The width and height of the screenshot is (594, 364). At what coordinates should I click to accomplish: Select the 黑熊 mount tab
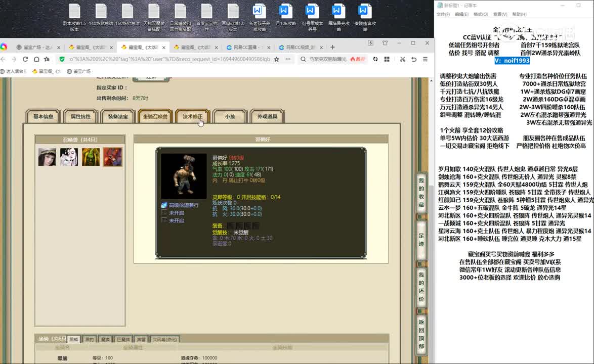(73, 339)
